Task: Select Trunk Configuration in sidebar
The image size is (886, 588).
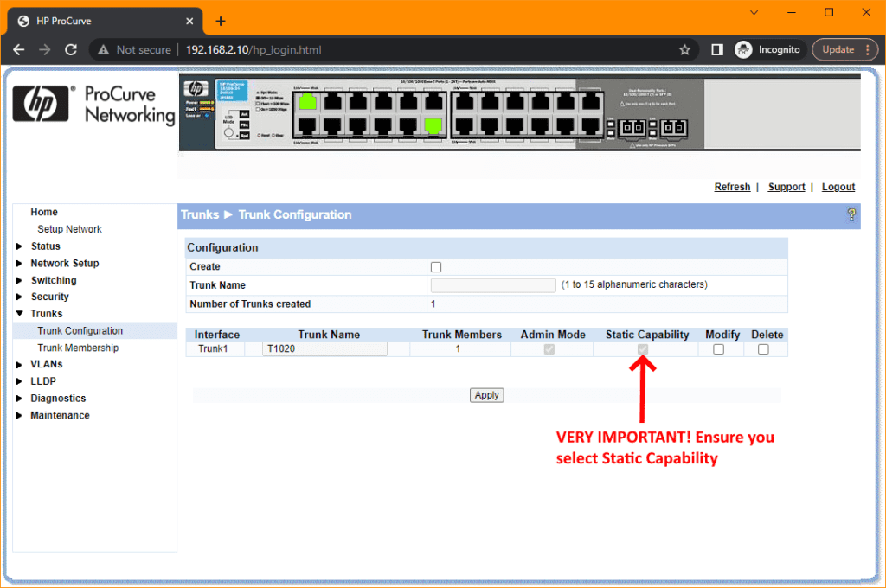Action: point(80,331)
